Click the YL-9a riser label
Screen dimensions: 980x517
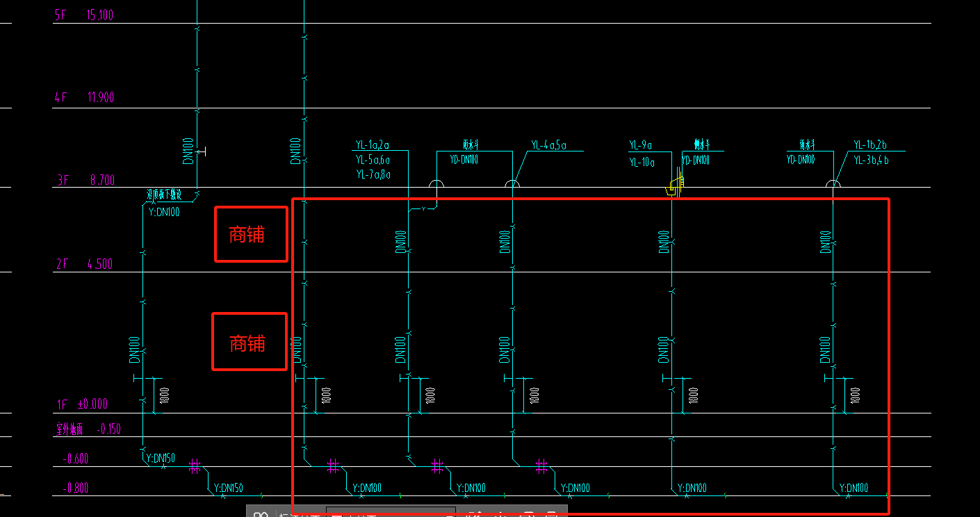point(641,145)
